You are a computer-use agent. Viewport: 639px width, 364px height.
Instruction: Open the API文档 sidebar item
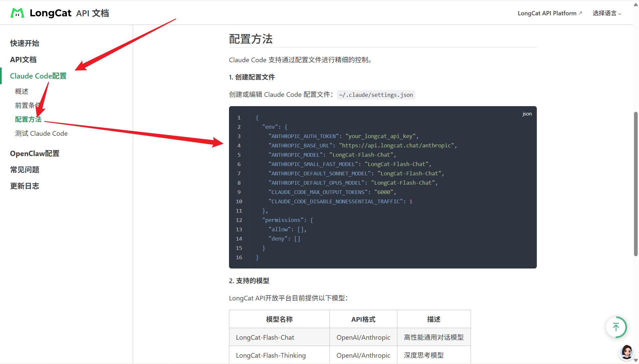pos(23,60)
